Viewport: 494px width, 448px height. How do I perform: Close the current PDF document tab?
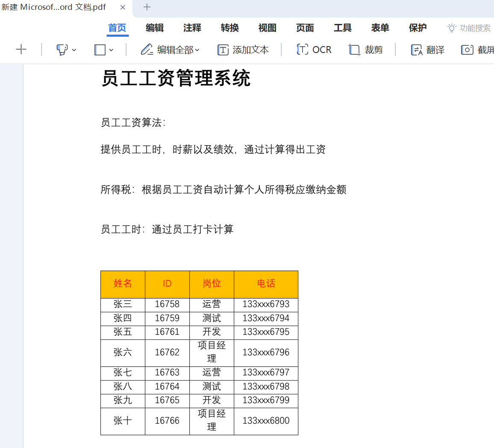[123, 7]
